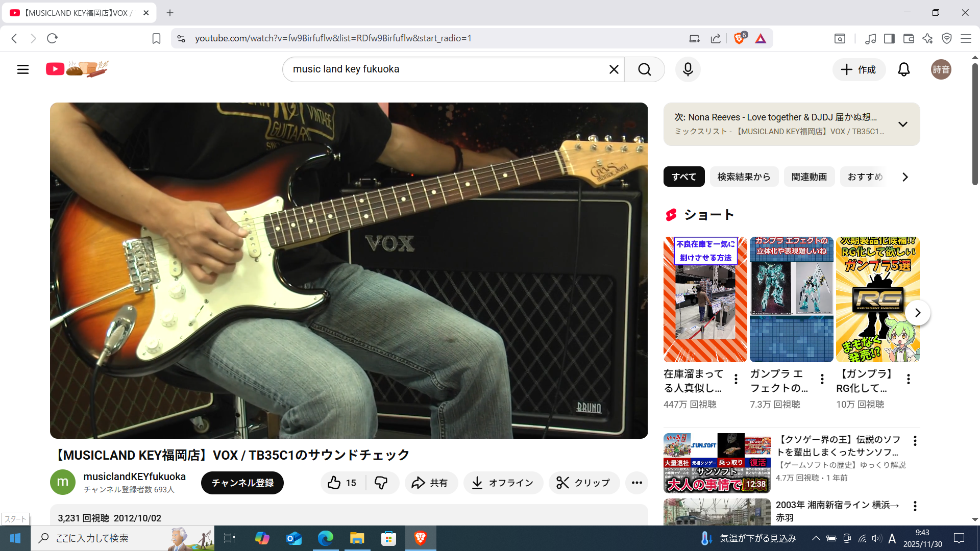The height and width of the screenshot is (551, 980).
Task: Open the musiclandKEYfukuoka channel link
Action: tap(134, 477)
